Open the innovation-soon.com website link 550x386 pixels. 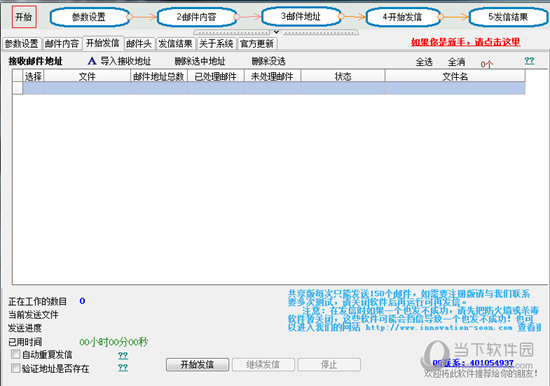click(x=439, y=327)
